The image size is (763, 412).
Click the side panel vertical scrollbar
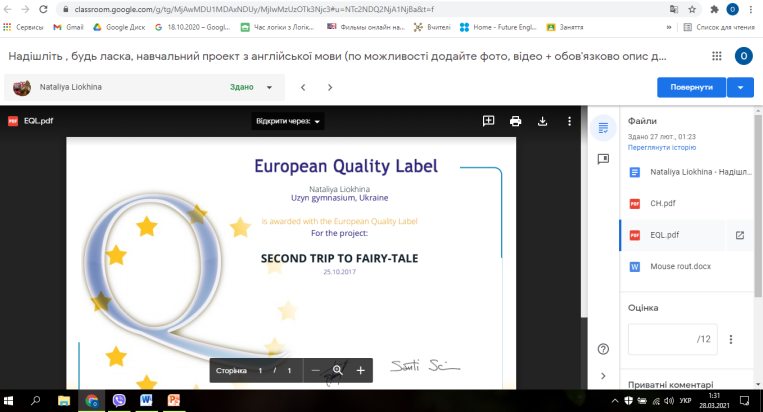pyautogui.click(x=758, y=204)
